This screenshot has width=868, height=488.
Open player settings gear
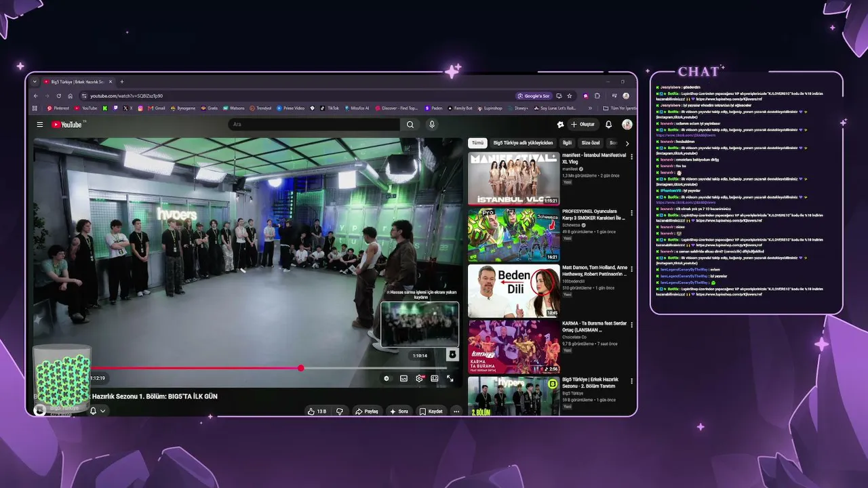click(x=419, y=378)
